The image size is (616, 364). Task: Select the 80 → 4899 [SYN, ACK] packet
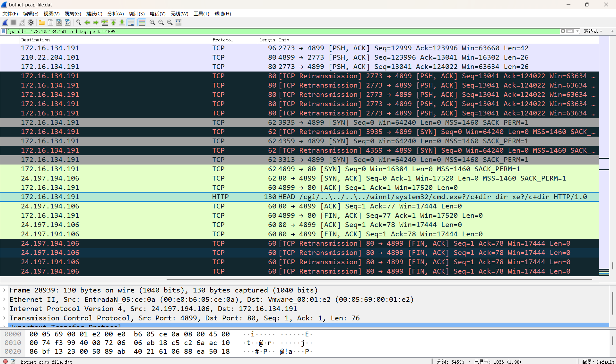299,178
